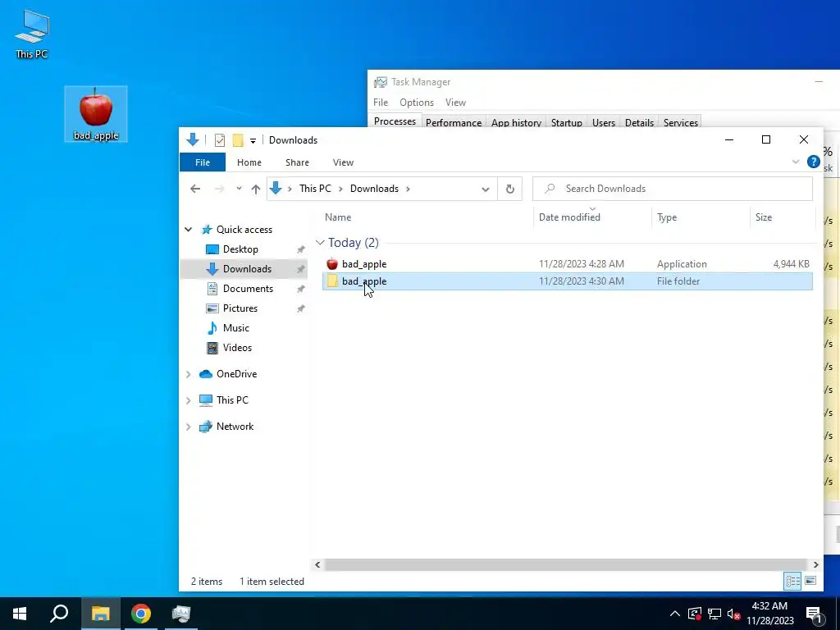The image size is (840, 630).
Task: Go back using the Back arrow
Action: [x=195, y=189]
